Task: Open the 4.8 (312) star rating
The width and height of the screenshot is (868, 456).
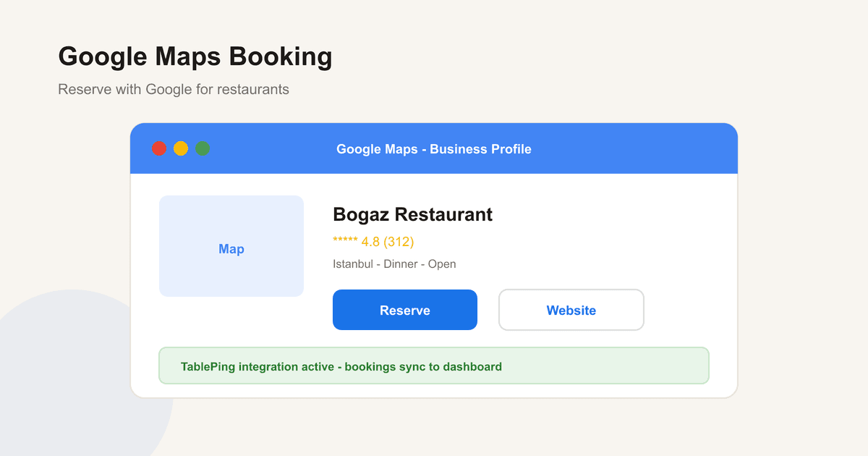Action: point(373,242)
